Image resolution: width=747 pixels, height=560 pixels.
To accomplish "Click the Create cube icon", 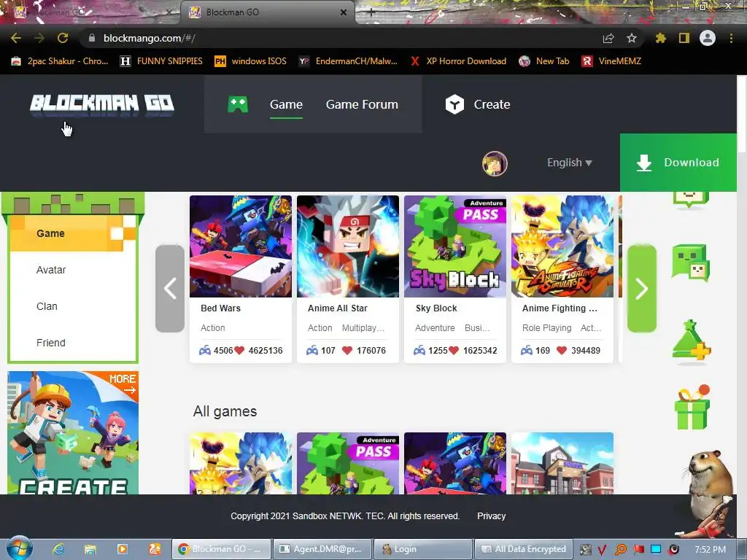I will tap(454, 104).
